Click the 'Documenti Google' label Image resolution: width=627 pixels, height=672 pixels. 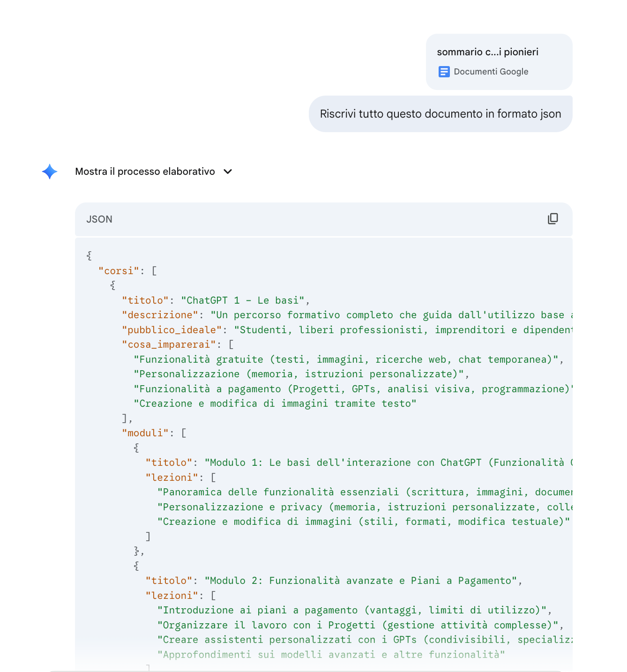tap(491, 72)
